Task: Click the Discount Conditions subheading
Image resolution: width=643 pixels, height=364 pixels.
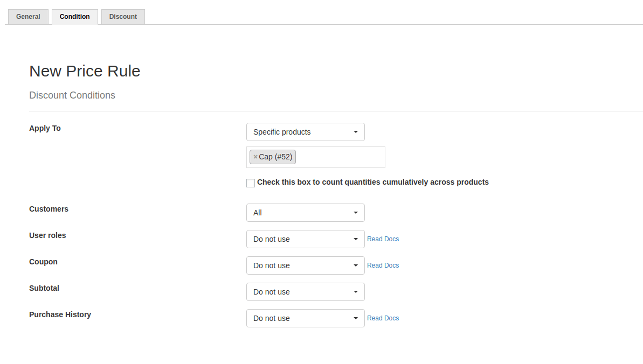Action: tap(72, 95)
